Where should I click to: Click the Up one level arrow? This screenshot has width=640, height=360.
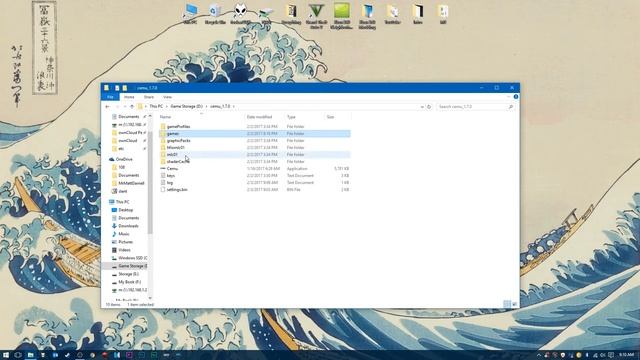pos(132,107)
